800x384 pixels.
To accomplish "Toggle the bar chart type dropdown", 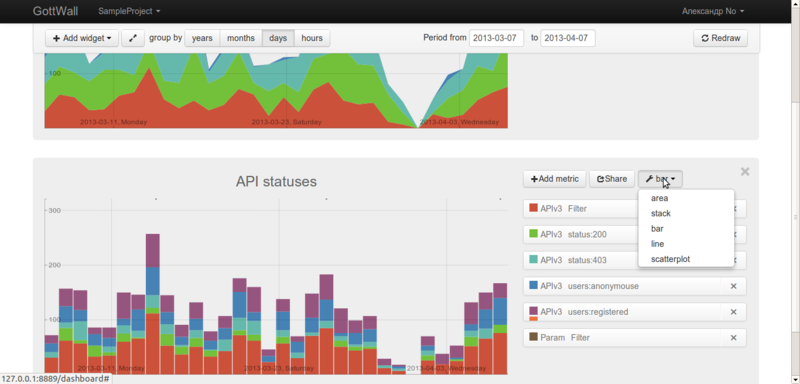I will pyautogui.click(x=660, y=179).
